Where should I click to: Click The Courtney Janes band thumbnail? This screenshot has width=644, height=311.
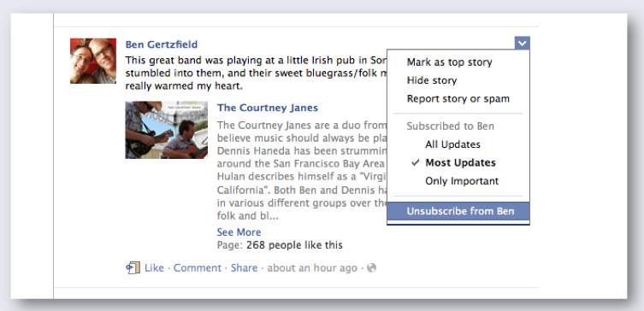tap(166, 130)
